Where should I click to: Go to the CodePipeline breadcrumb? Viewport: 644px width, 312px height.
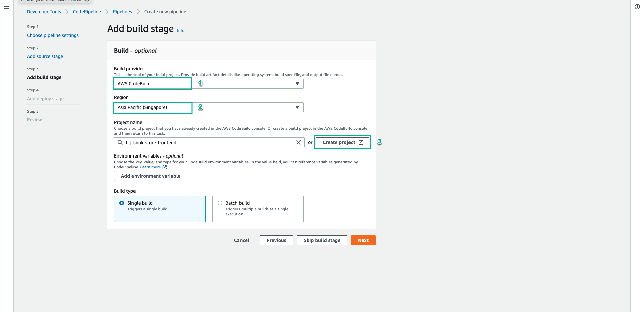click(x=87, y=12)
